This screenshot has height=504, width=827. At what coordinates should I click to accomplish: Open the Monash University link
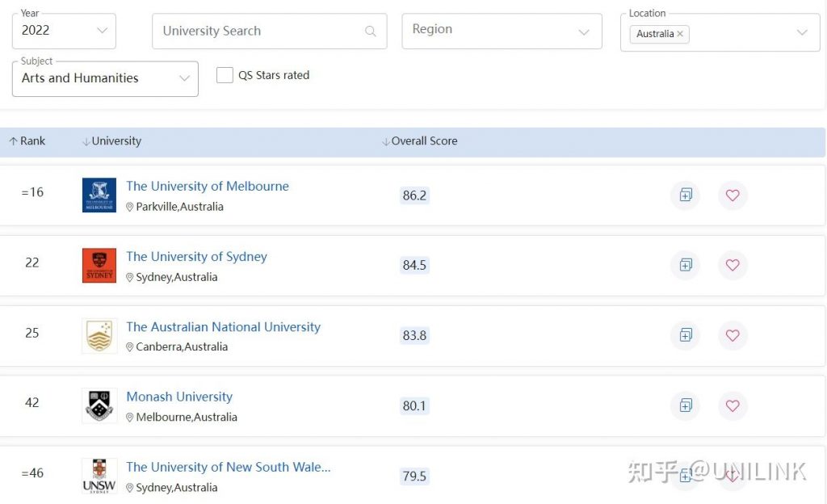click(179, 397)
